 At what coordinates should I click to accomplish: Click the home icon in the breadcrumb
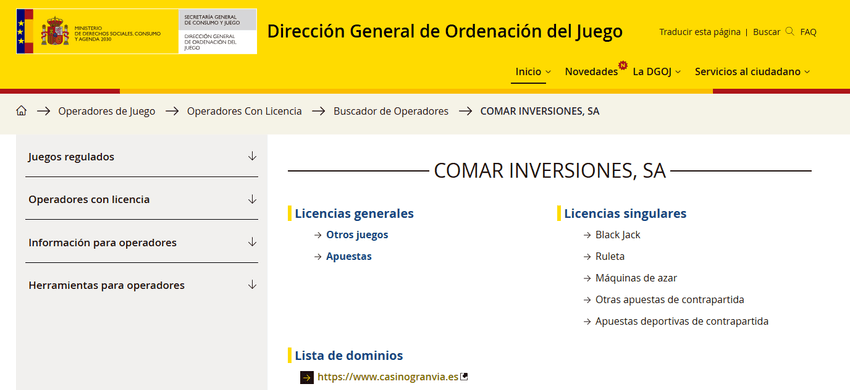click(21, 111)
